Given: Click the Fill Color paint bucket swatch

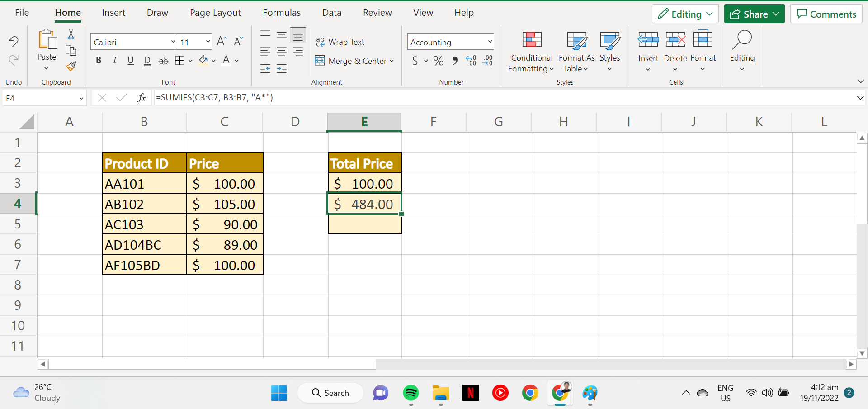Looking at the screenshot, I should [203, 61].
